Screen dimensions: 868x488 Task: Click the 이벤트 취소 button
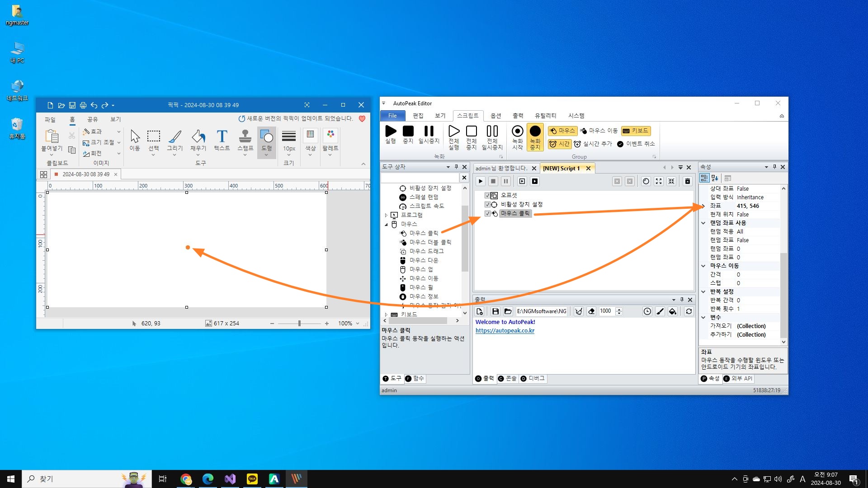click(x=636, y=144)
